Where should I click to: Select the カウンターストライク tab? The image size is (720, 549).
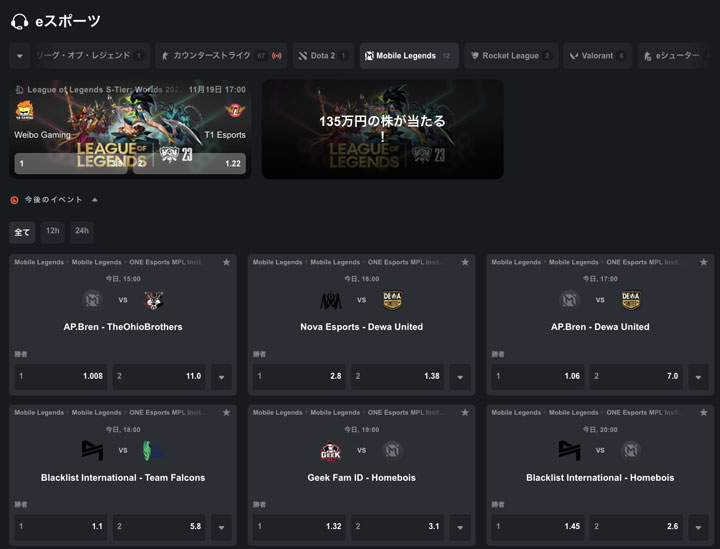point(221,56)
